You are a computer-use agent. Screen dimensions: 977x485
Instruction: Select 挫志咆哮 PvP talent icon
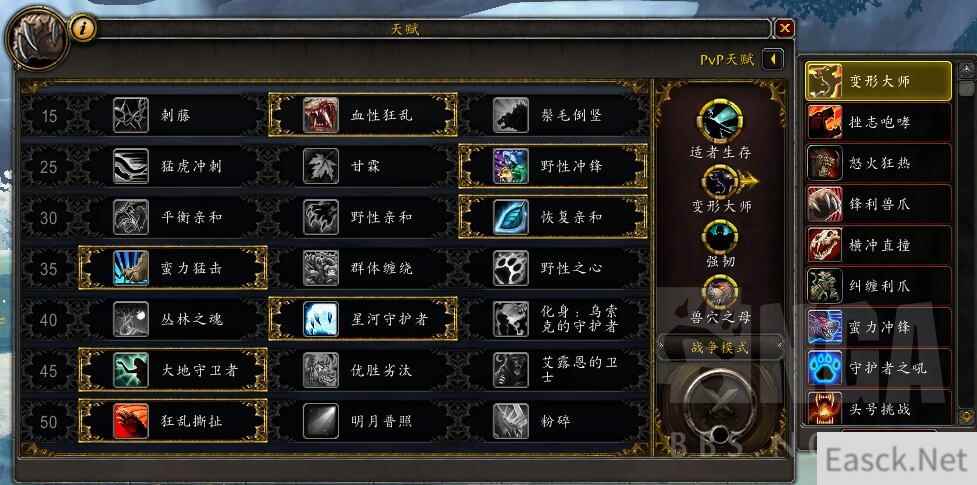click(x=825, y=122)
